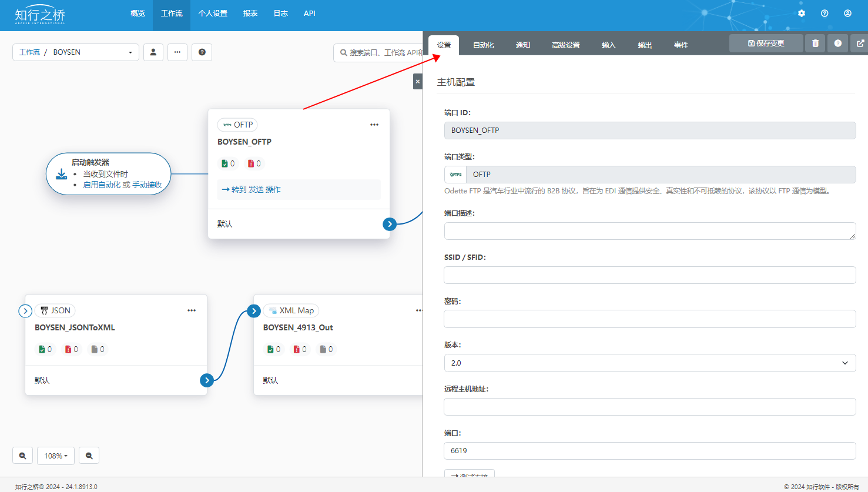
Task: Delete port using the trash icon
Action: (815, 43)
